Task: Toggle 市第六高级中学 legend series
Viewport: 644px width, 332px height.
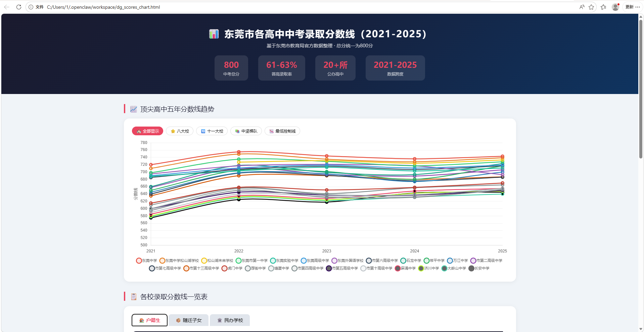Action: (x=382, y=261)
